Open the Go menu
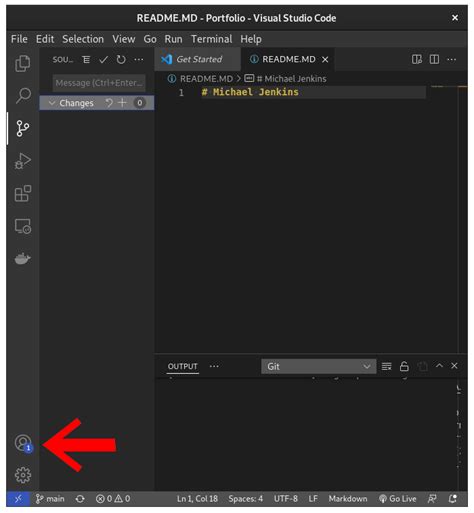This screenshot has width=474, height=513. tap(150, 39)
